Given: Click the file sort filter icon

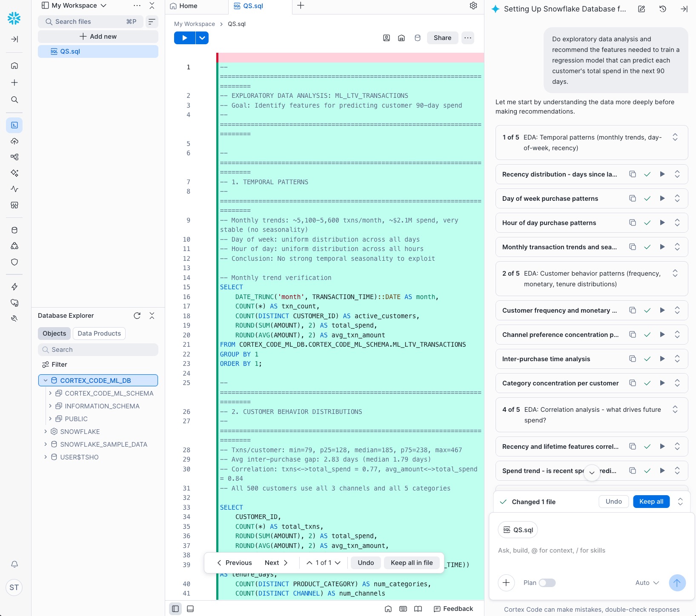Looking at the screenshot, I should click(x=152, y=22).
